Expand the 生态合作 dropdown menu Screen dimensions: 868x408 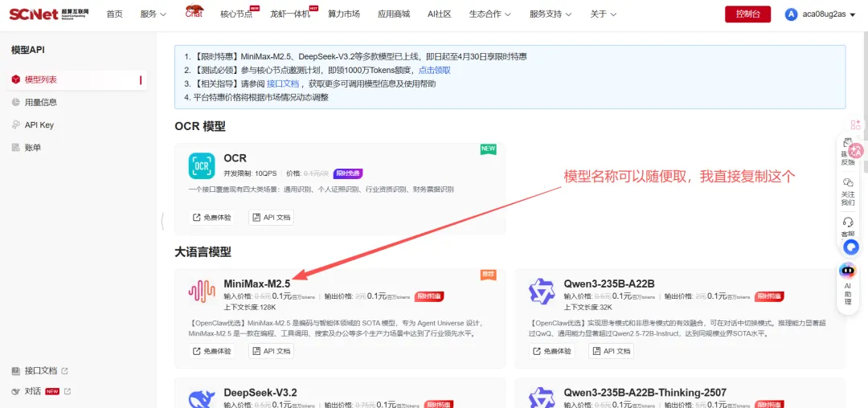tap(490, 14)
